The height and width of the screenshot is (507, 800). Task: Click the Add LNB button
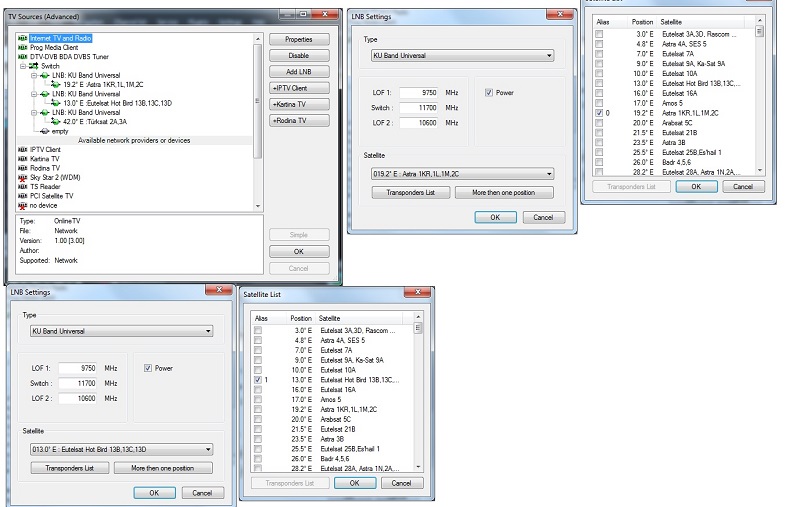click(x=298, y=73)
